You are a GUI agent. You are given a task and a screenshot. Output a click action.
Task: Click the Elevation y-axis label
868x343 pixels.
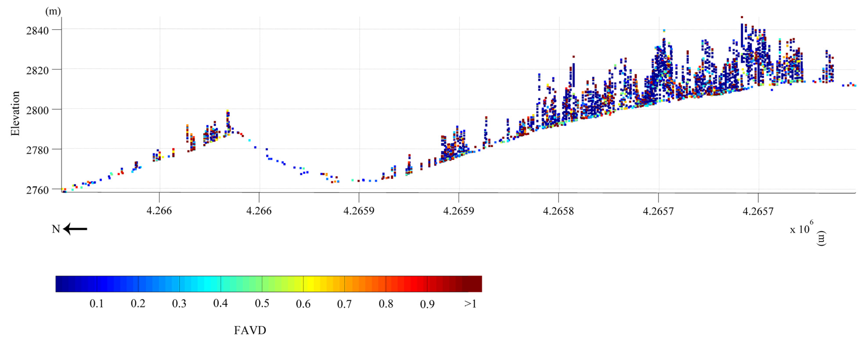click(x=15, y=114)
